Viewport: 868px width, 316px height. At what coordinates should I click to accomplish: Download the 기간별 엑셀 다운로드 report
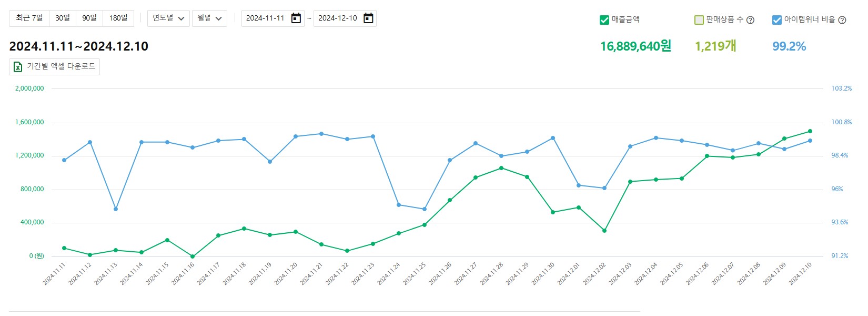click(x=61, y=67)
